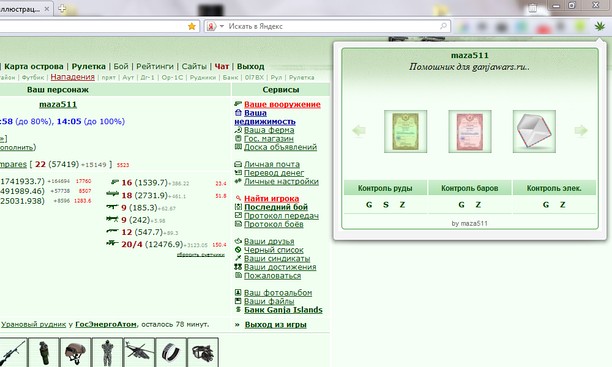This screenshot has height=367, width=612.
Task: Click G under Контроль элек.
Action: [x=546, y=205]
